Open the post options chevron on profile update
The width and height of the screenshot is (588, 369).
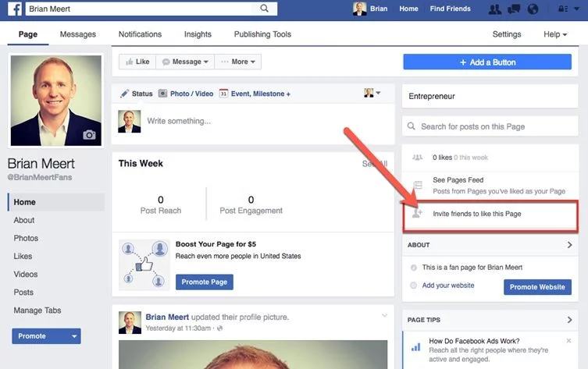tap(384, 315)
